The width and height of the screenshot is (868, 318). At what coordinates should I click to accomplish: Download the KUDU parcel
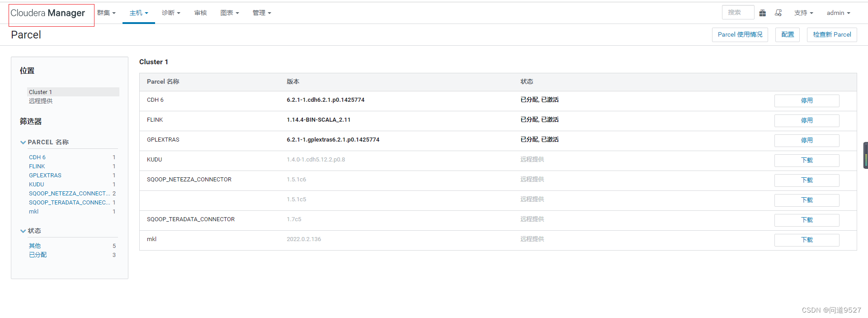(x=807, y=160)
